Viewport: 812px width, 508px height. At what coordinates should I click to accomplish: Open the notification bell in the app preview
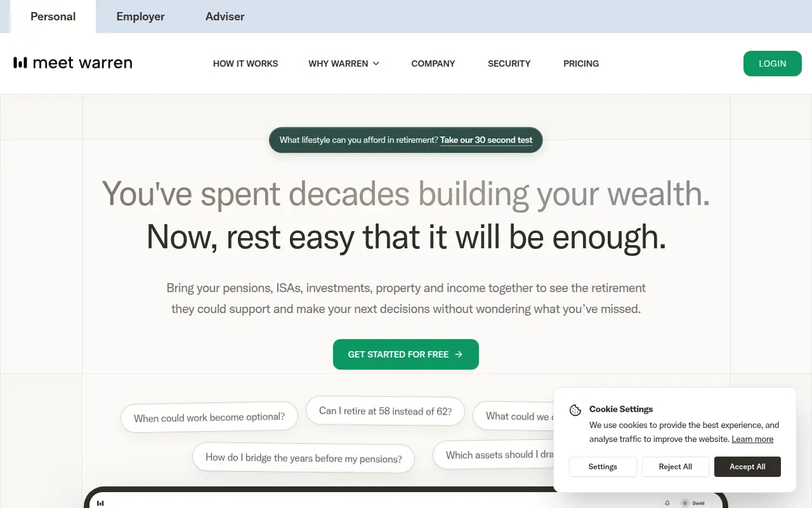(667, 503)
